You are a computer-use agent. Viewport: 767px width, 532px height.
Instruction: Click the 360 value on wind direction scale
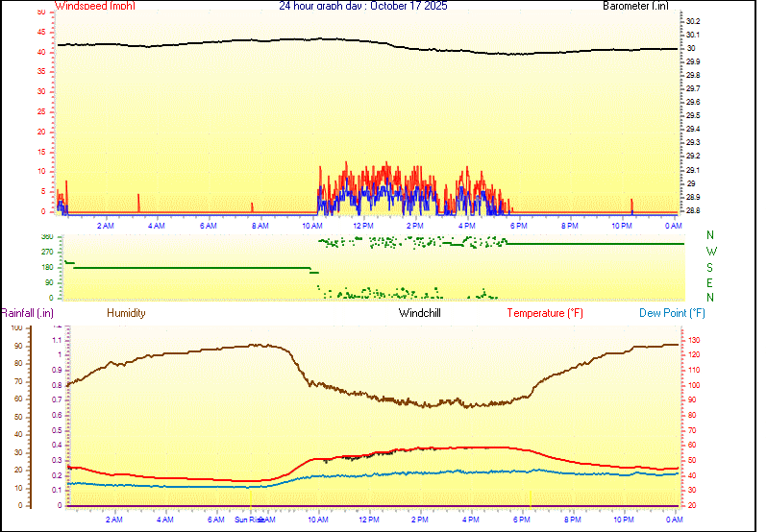[x=47, y=236]
